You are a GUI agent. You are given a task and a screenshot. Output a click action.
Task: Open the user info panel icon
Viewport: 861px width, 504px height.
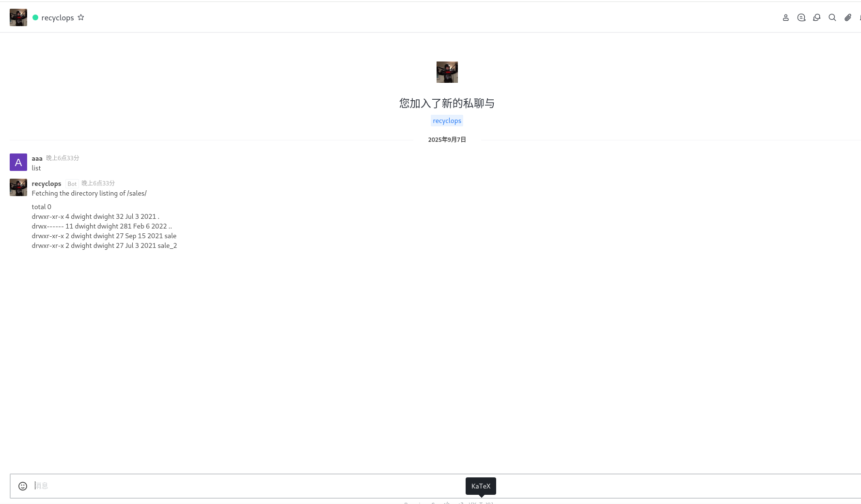pos(785,18)
